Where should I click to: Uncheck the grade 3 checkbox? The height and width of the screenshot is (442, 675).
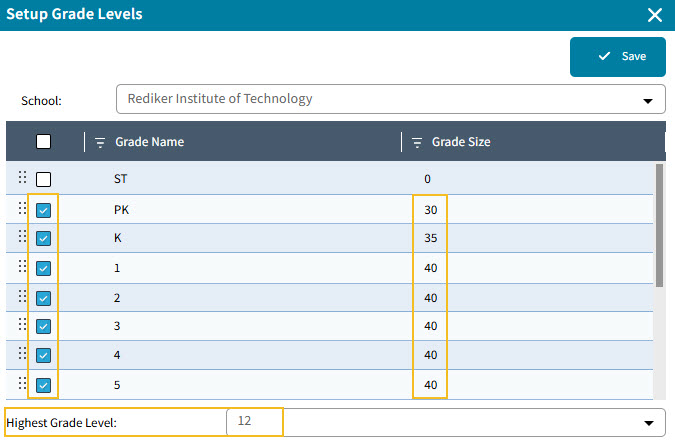pos(43,326)
